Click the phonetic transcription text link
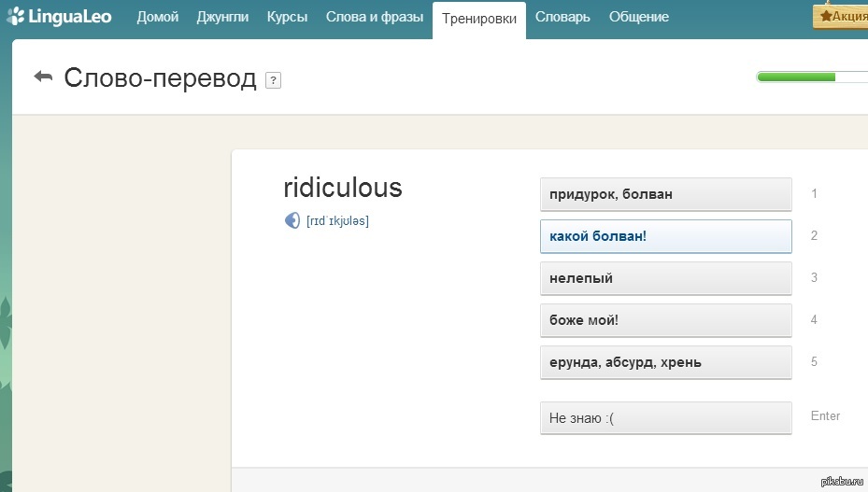 [x=337, y=221]
